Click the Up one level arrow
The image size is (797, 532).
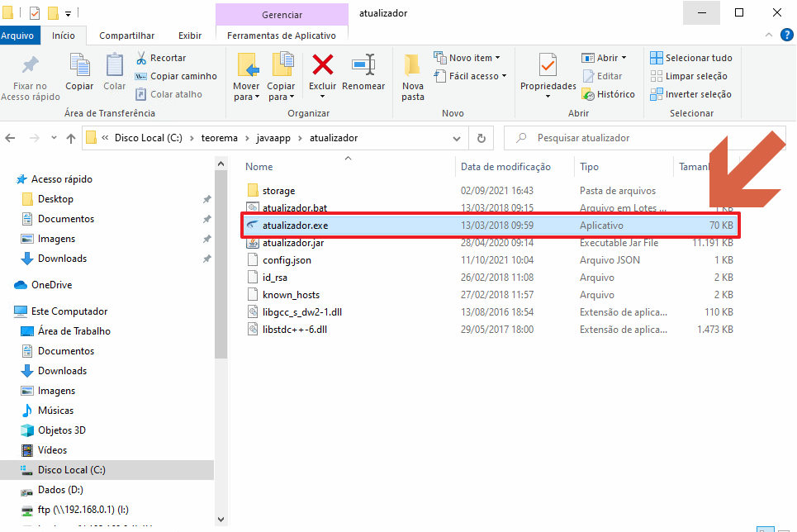coord(71,138)
